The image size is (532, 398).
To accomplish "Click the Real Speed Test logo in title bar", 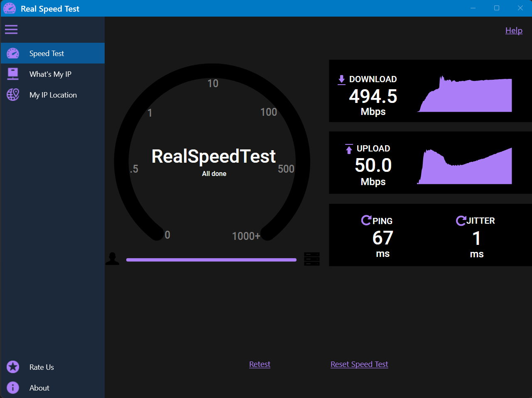I will pyautogui.click(x=9, y=8).
